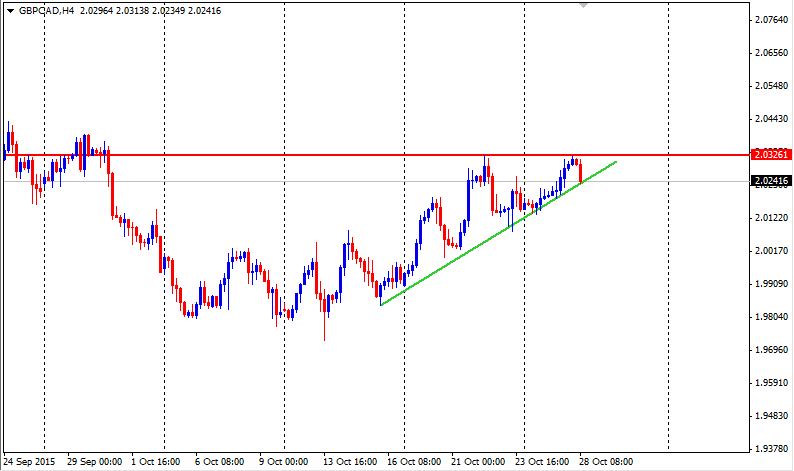Open the chart menu arrow beside GBPCAD,H4

click(10, 11)
